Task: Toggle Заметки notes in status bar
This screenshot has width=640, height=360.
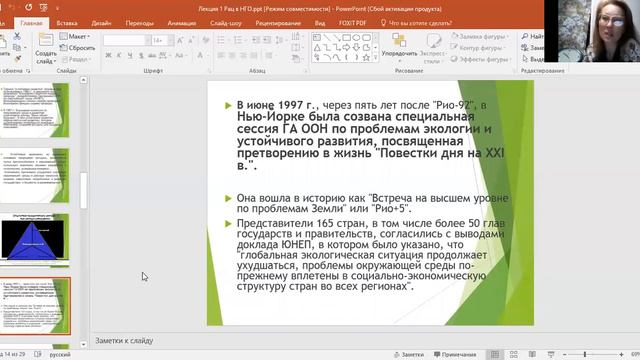Action: pyautogui.click(x=409, y=355)
